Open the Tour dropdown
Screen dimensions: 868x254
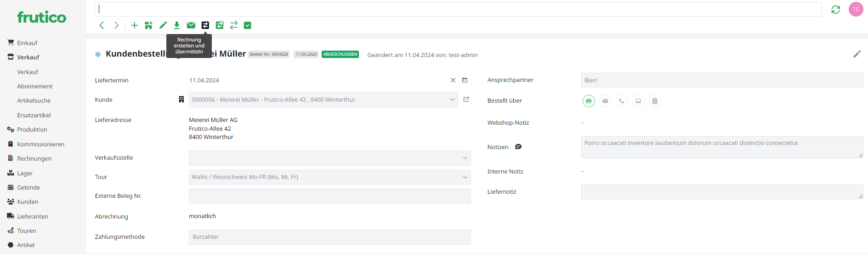465,177
